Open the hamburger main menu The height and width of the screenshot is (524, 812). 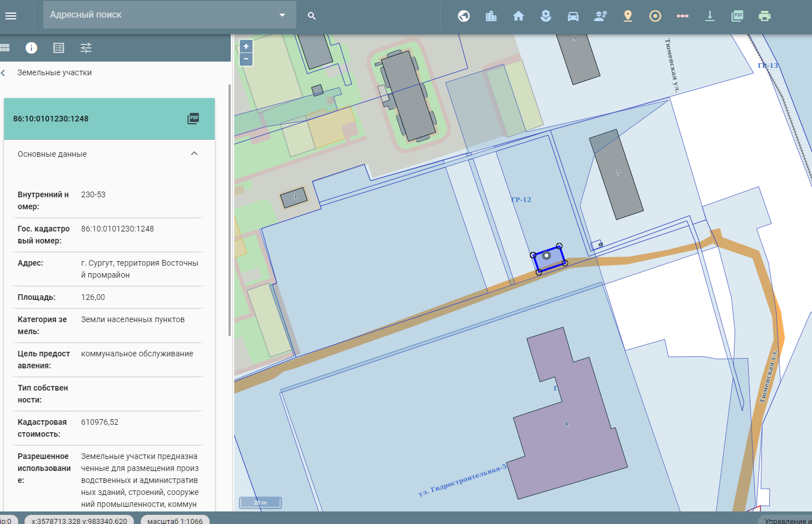point(11,16)
